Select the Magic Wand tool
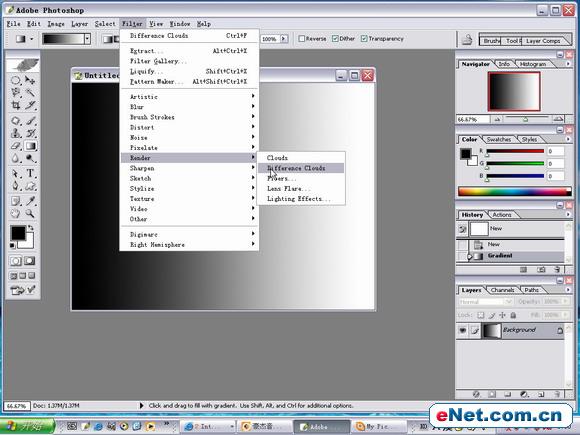 (x=30, y=92)
